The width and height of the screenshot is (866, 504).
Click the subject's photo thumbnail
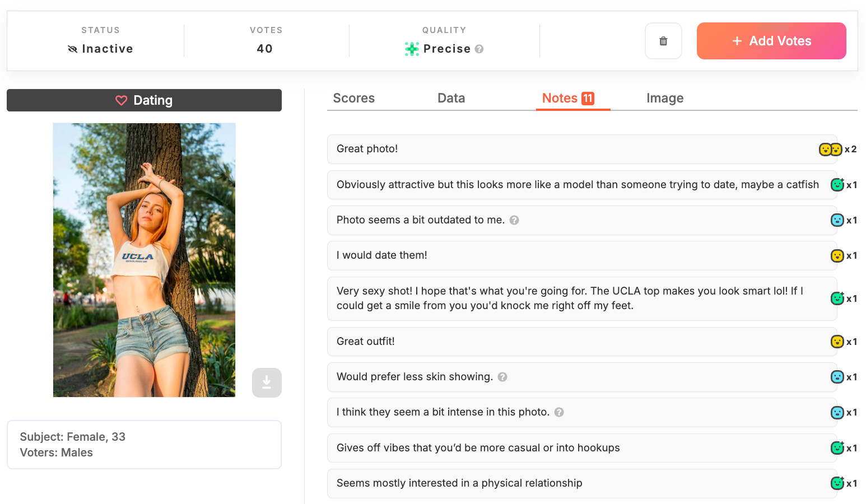[144, 260]
